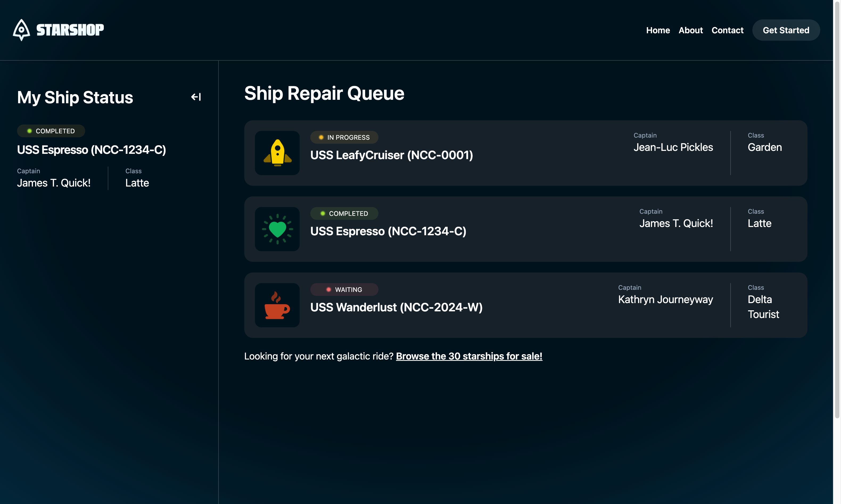Open the Contact page
841x504 pixels.
[727, 30]
